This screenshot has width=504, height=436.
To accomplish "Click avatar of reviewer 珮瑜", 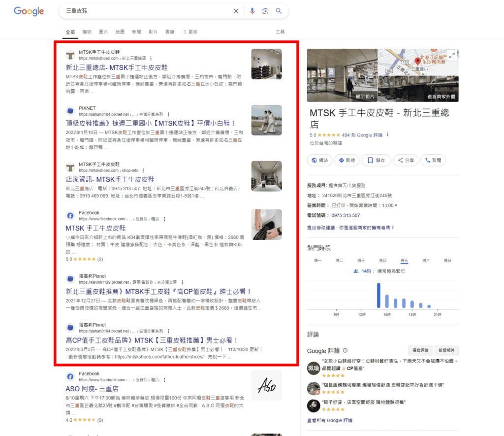I will click(x=314, y=368).
